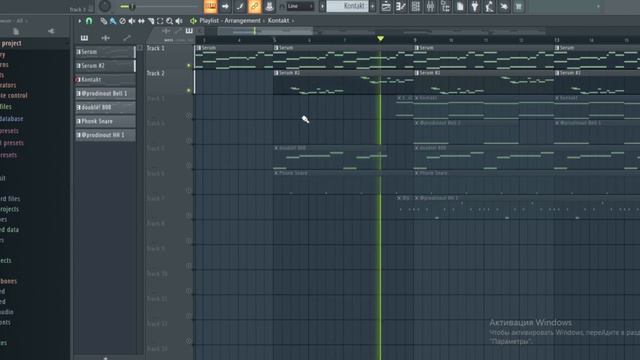Click the arrow left of pattern selector
640x360 pixels.
322,7
